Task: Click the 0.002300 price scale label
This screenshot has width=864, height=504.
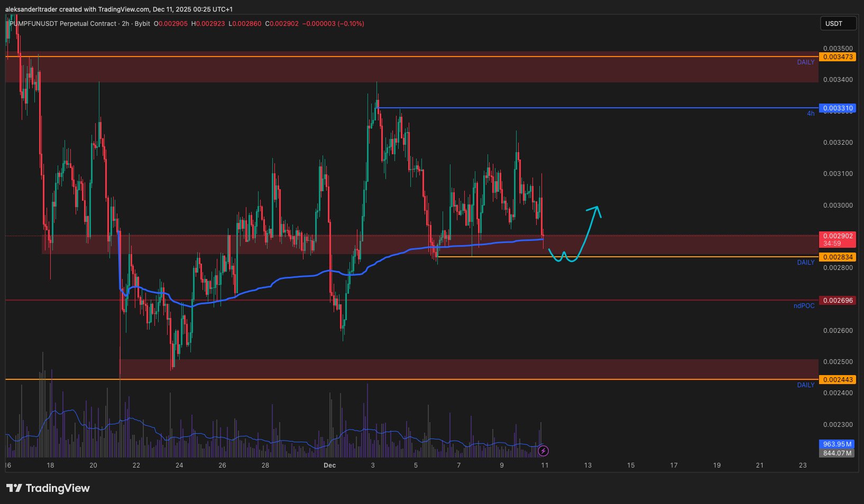Action: click(838, 425)
